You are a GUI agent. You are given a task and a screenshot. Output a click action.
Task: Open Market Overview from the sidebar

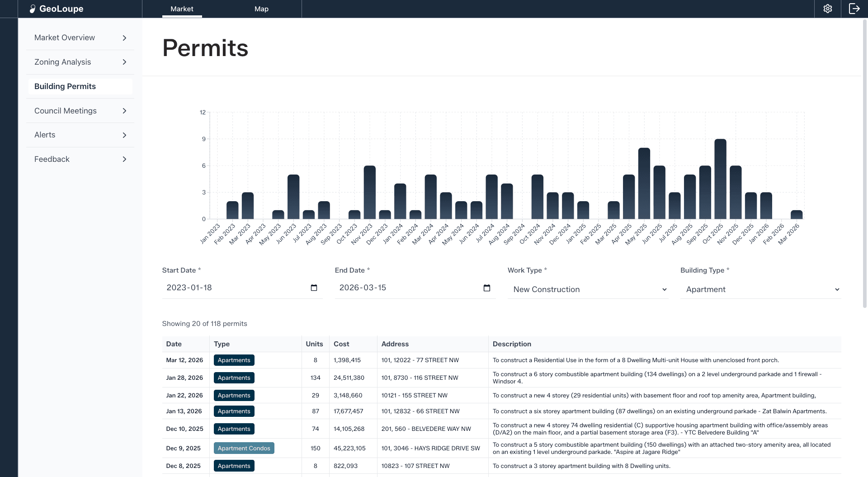(80, 38)
